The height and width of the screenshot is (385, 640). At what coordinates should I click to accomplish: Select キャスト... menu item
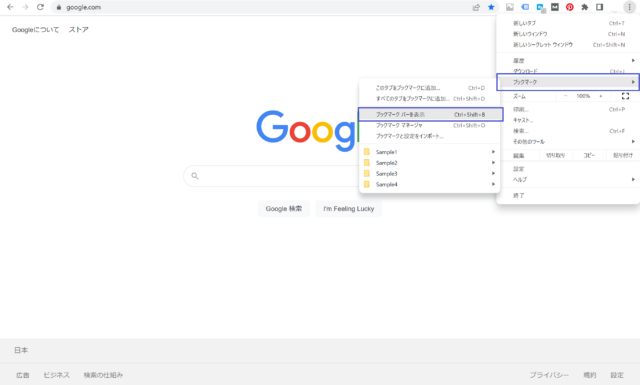568,120
